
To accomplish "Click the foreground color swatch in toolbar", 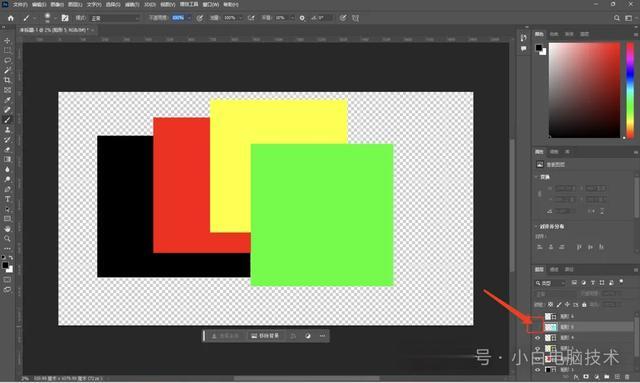I will [x=5, y=265].
